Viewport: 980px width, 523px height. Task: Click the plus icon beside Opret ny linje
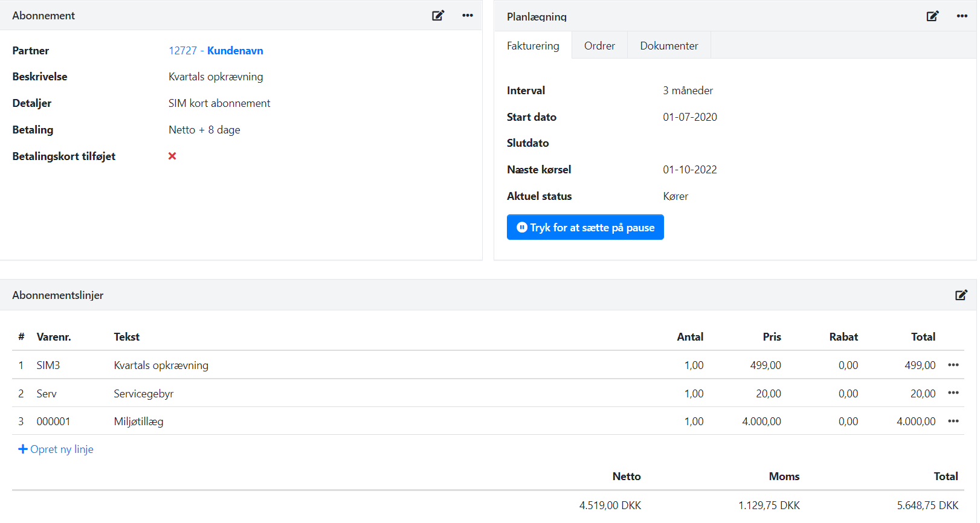[23, 449]
